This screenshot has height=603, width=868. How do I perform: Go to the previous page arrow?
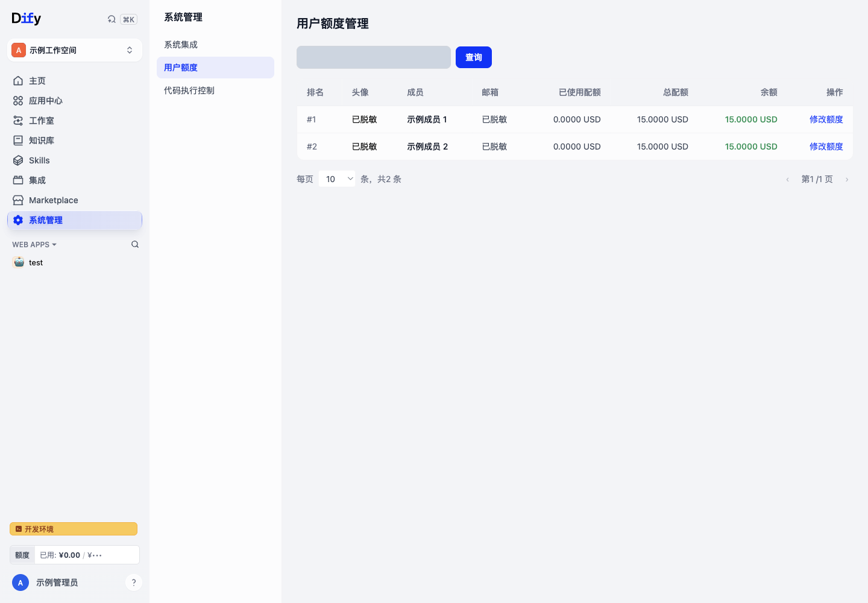tap(787, 180)
